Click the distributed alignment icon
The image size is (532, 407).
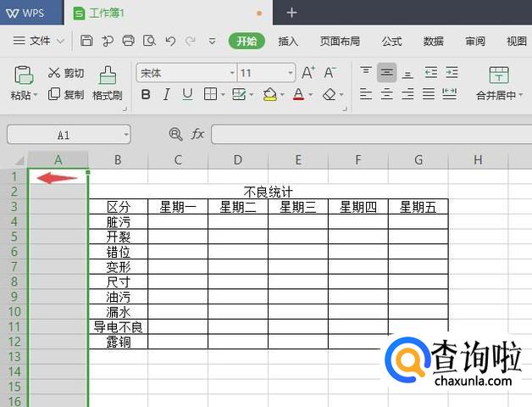pos(450,94)
